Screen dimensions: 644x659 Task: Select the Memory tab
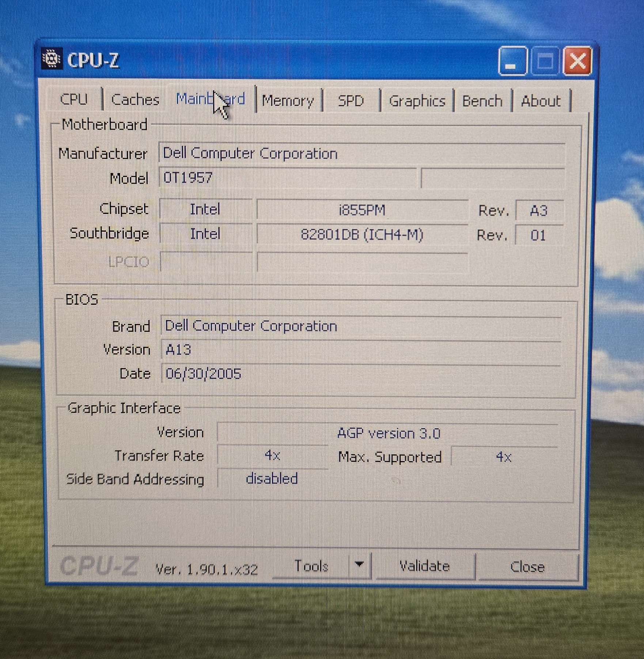pyautogui.click(x=288, y=101)
